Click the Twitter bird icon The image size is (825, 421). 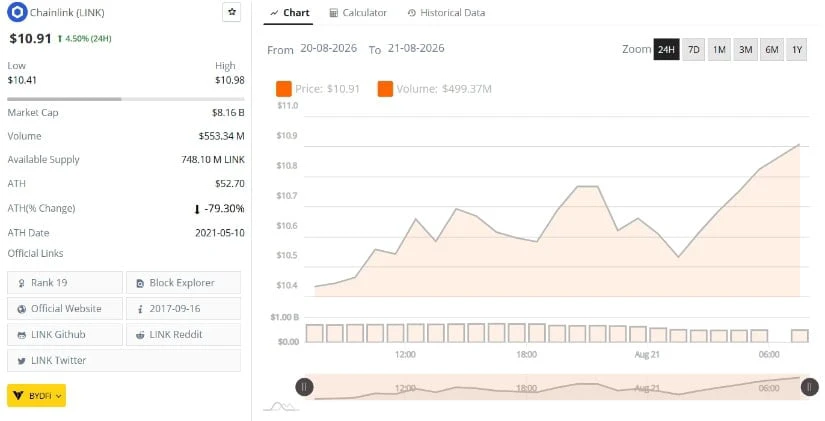pyautogui.click(x=22, y=361)
